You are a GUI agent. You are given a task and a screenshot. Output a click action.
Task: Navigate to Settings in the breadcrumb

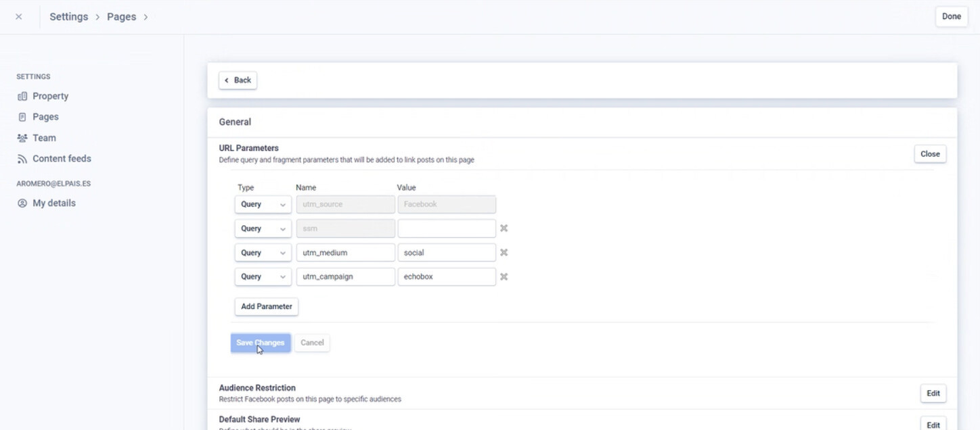tap(68, 16)
